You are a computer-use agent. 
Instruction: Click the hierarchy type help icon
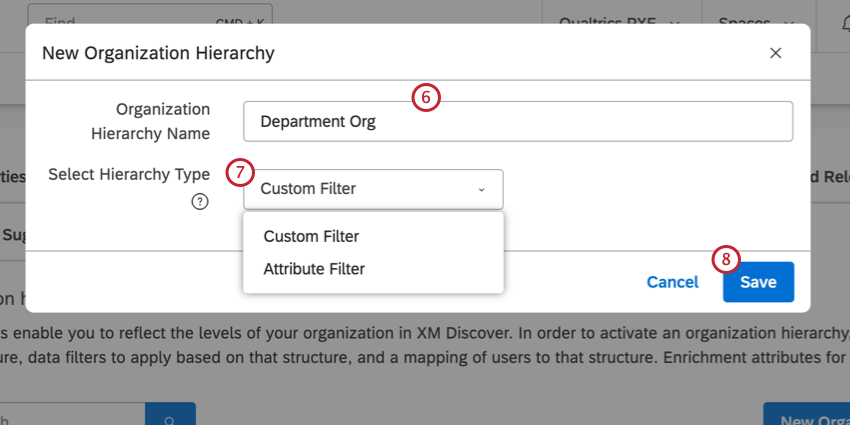click(x=200, y=202)
